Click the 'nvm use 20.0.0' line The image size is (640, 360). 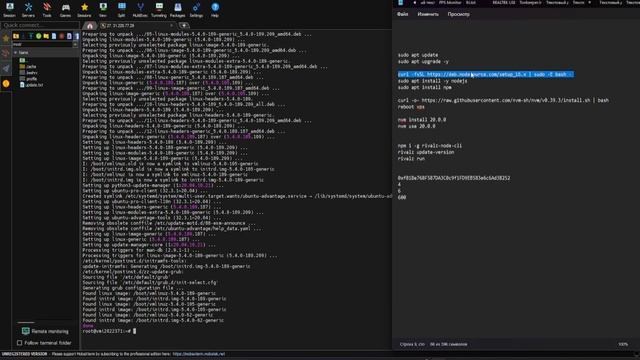tap(417, 126)
